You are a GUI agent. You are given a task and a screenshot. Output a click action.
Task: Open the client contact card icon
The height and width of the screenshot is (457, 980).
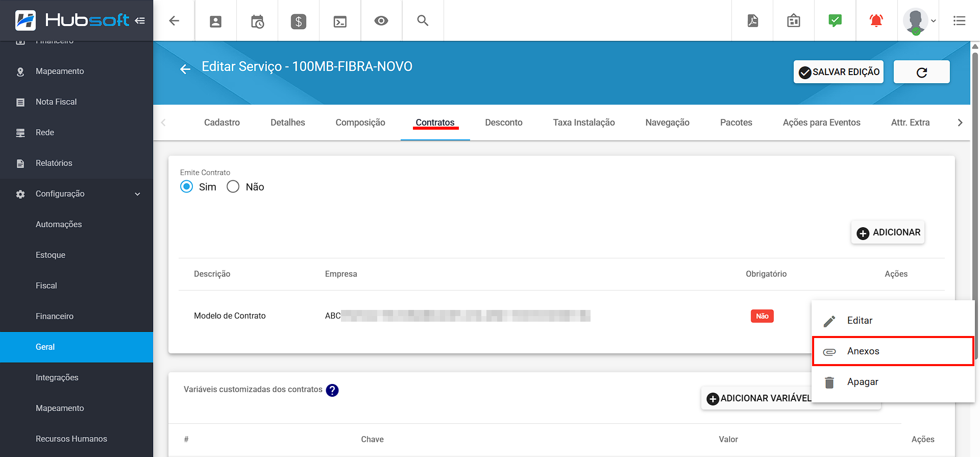pyautogui.click(x=215, y=21)
